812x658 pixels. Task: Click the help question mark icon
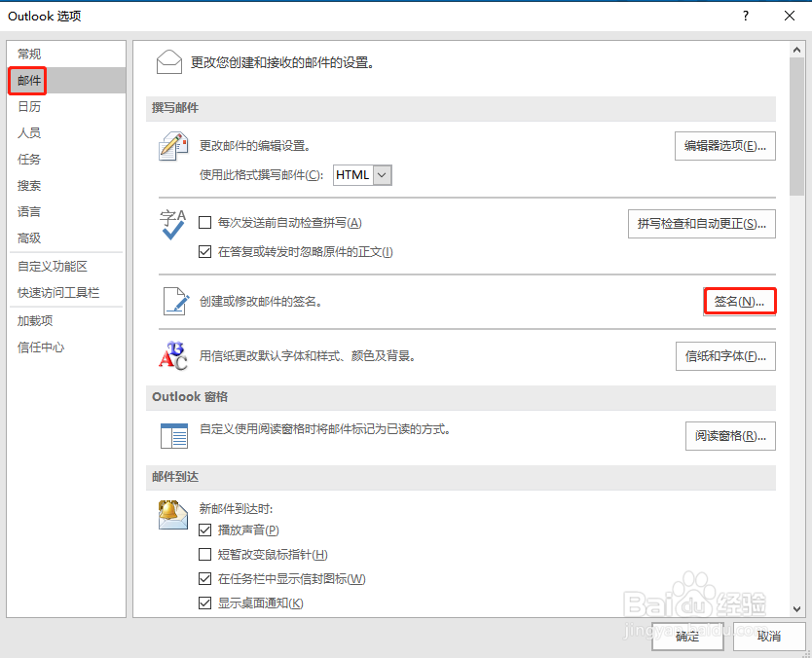click(745, 16)
